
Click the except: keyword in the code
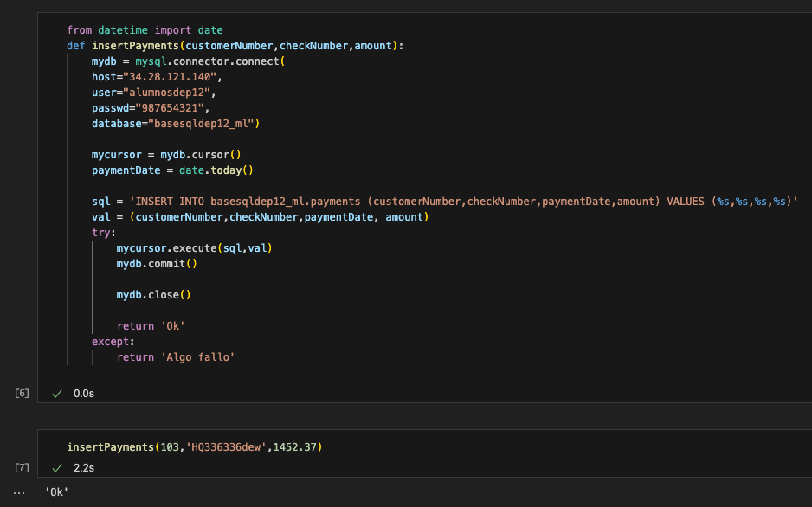point(108,341)
